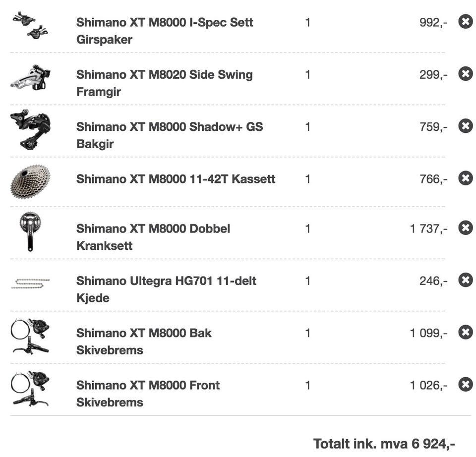Open the 11-42T Kassett product page
The height and width of the screenshot is (457, 476).
pyautogui.click(x=176, y=179)
